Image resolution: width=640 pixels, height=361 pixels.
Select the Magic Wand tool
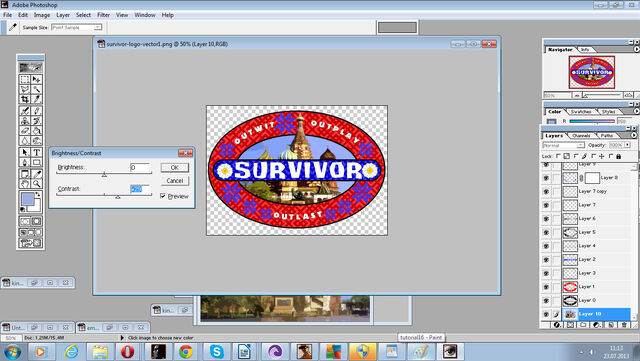(36, 89)
